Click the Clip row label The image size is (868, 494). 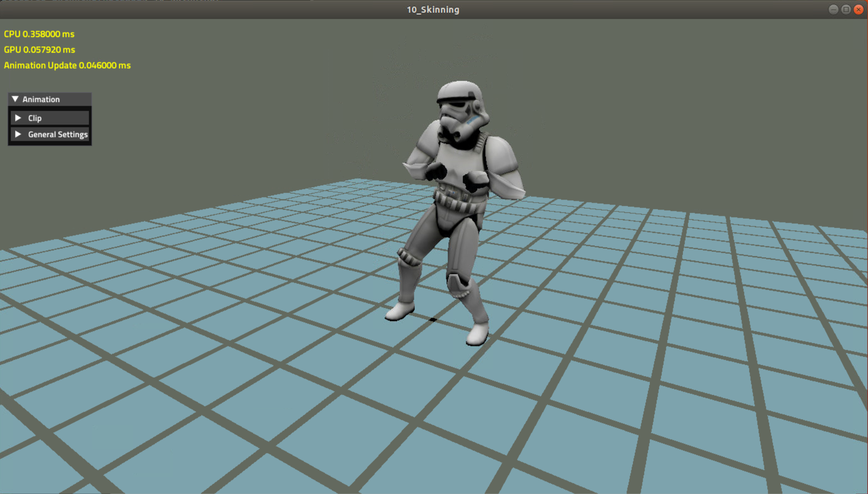tap(35, 118)
